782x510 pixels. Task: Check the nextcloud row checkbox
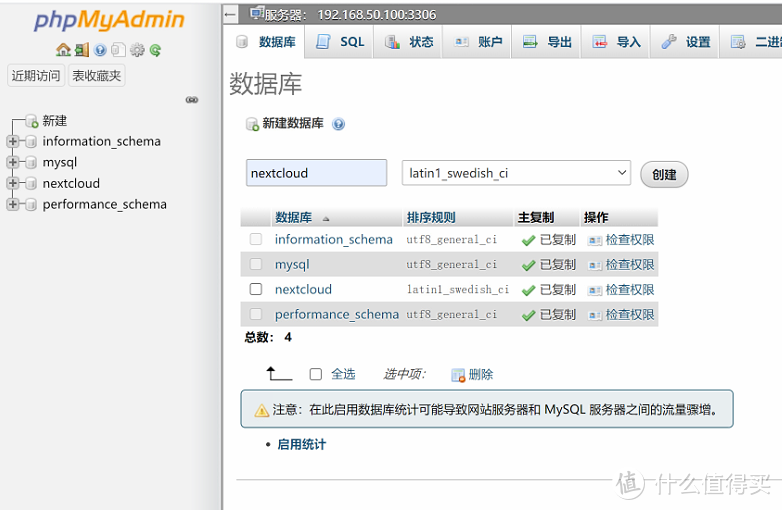(256, 289)
